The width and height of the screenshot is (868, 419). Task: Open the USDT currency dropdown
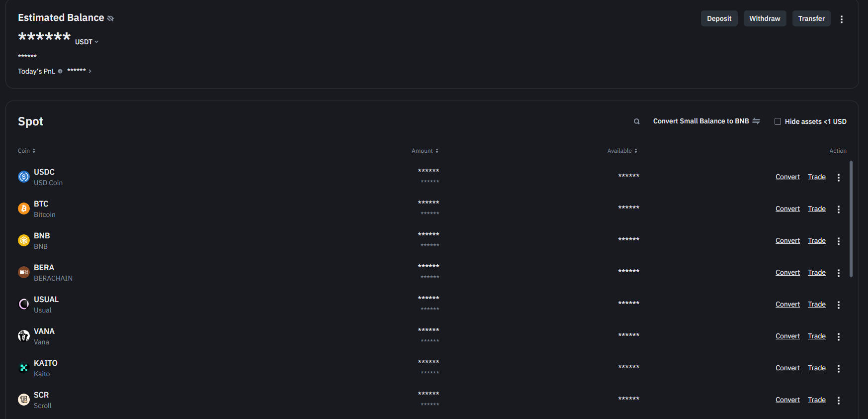tap(87, 42)
